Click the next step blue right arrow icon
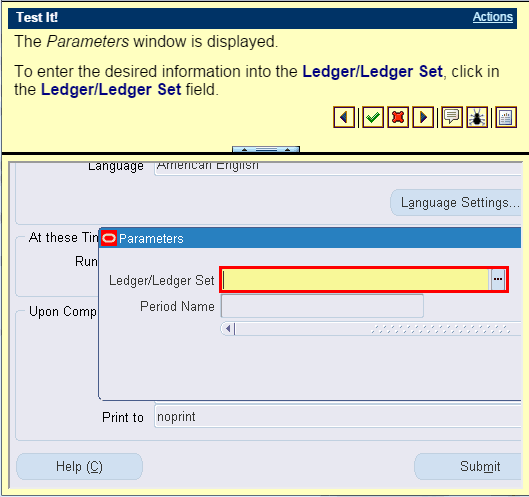This screenshot has height=497, width=529. pos(423,117)
